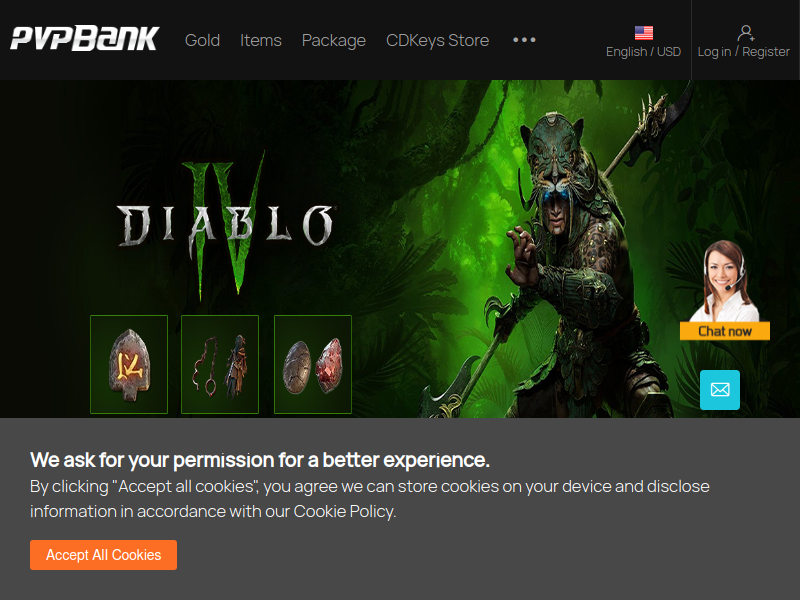The width and height of the screenshot is (800, 600).
Task: Open the CDKeys Store link
Action: (437, 40)
